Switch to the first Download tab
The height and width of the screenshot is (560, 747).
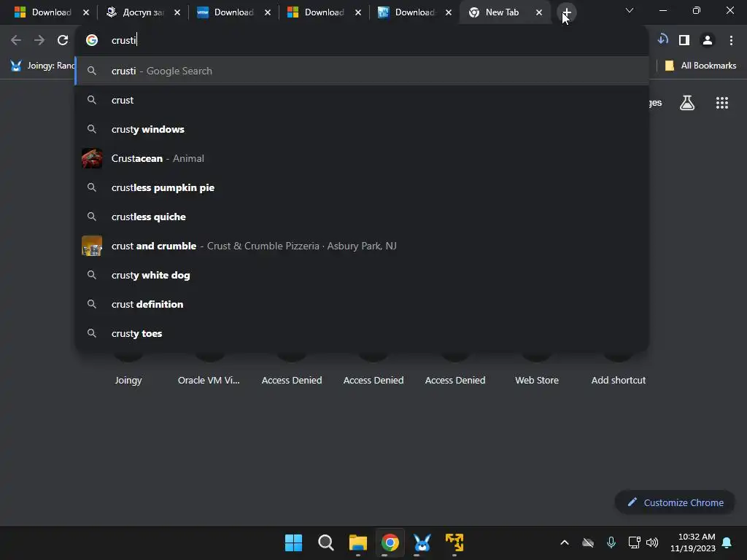click(52, 12)
